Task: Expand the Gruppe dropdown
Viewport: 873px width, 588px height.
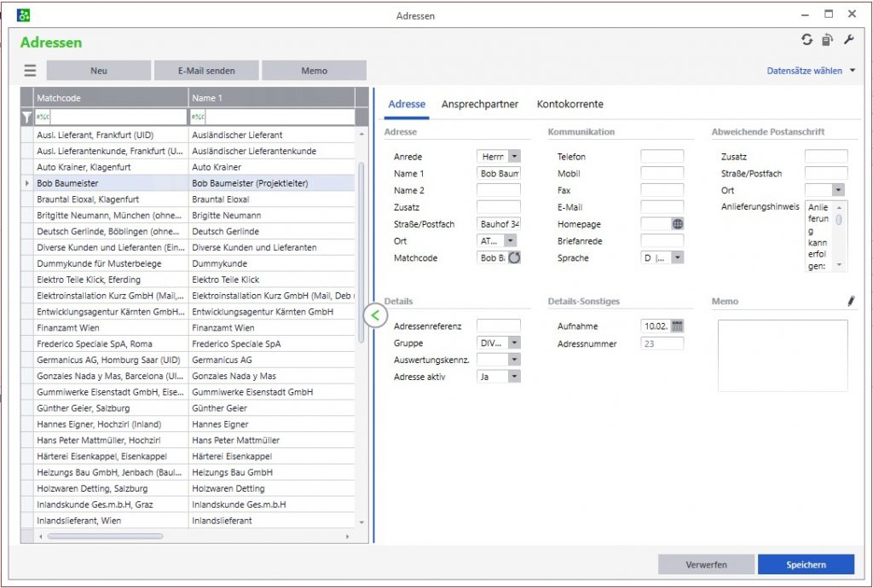Action: [513, 343]
